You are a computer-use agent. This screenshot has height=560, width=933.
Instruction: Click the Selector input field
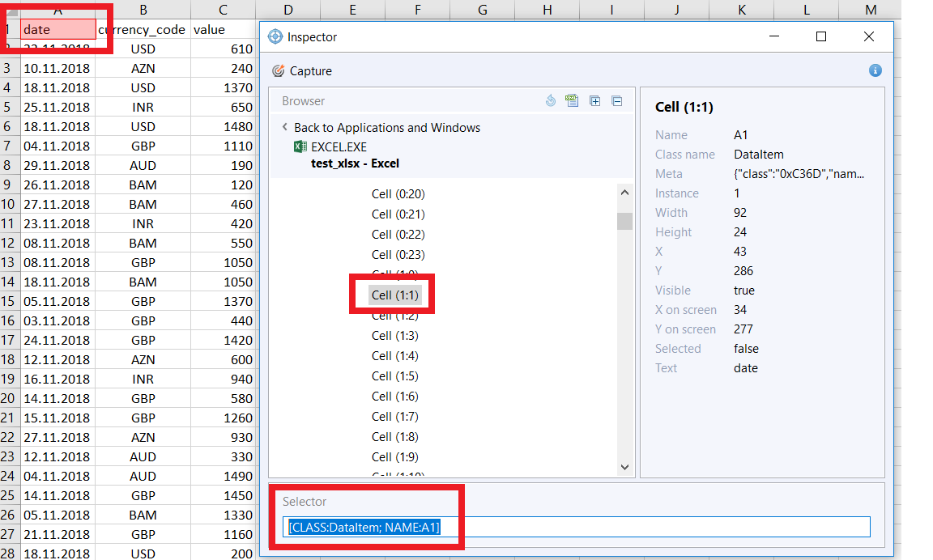click(x=576, y=527)
